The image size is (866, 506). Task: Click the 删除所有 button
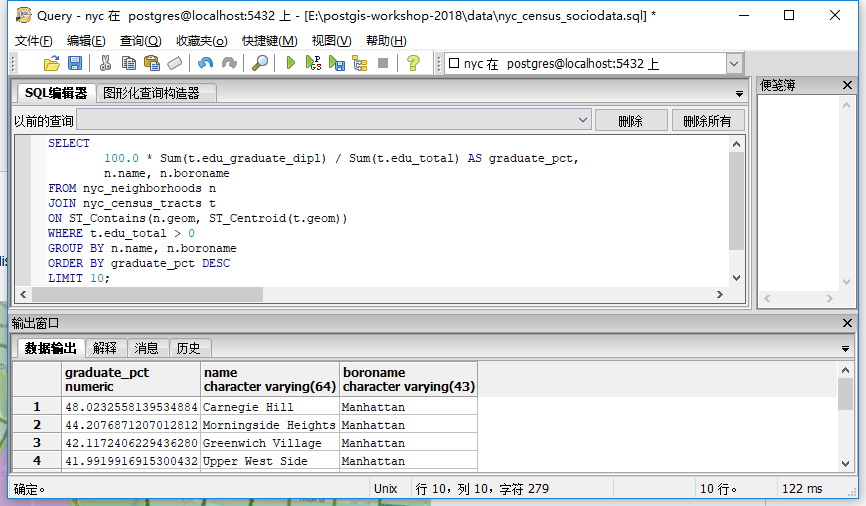(707, 120)
